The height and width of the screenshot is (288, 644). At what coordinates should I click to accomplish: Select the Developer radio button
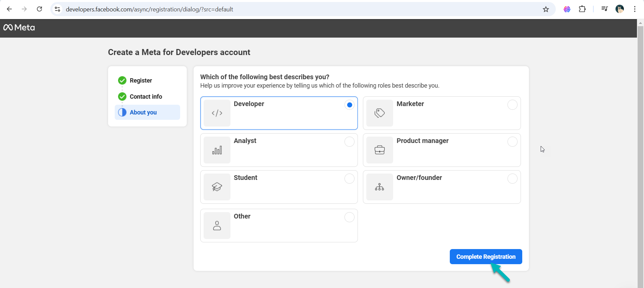pyautogui.click(x=350, y=105)
